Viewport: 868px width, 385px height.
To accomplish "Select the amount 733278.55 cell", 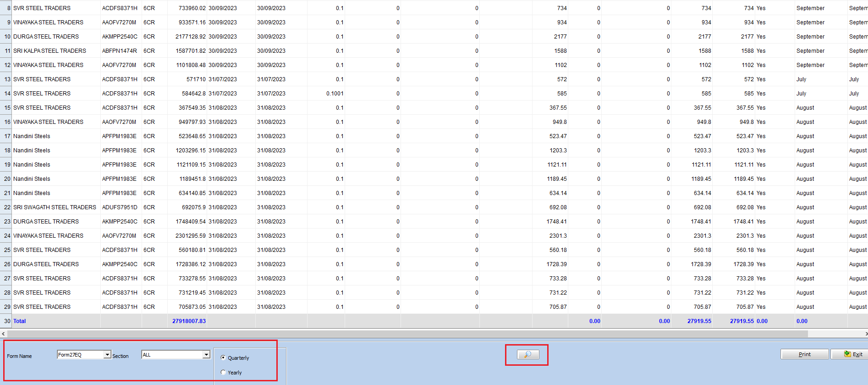I will [187, 278].
